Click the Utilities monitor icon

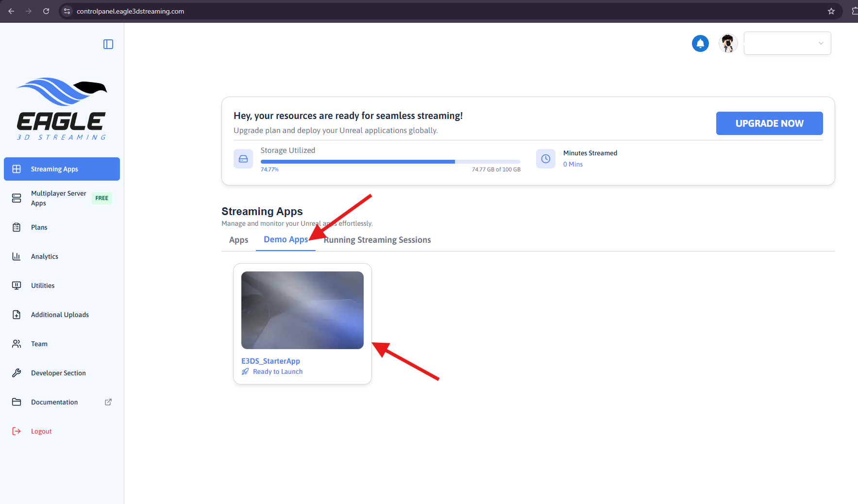pos(17,286)
